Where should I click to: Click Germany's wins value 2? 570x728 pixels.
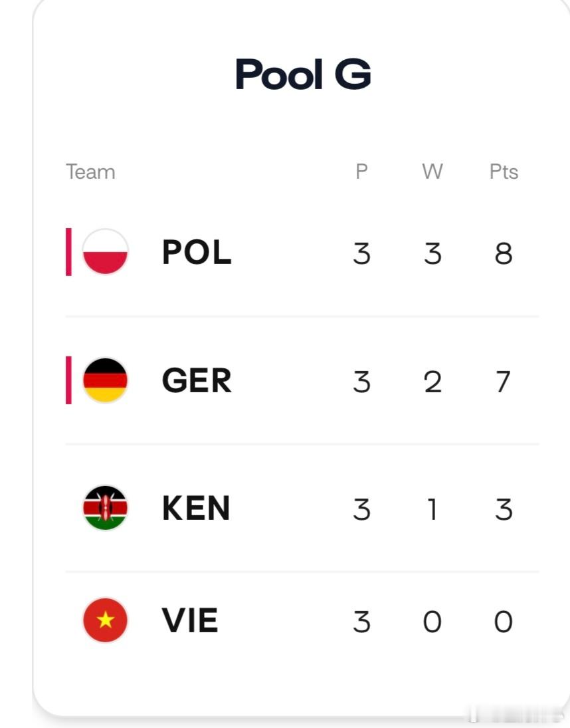tap(432, 382)
